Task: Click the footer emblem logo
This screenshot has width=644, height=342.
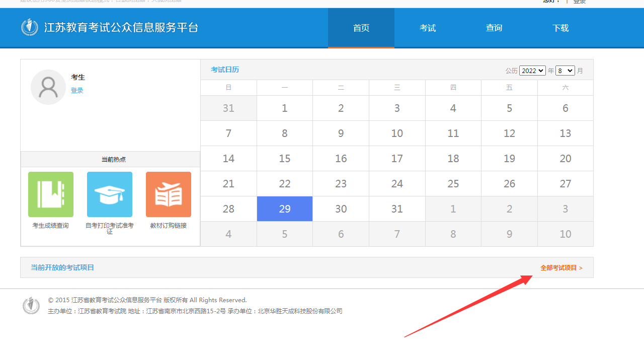Action: click(31, 305)
